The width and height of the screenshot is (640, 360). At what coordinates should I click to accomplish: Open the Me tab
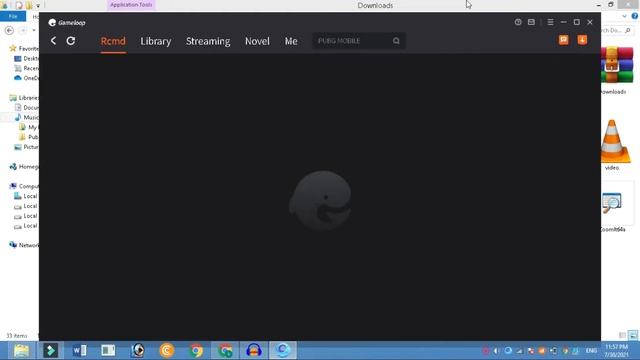point(291,41)
